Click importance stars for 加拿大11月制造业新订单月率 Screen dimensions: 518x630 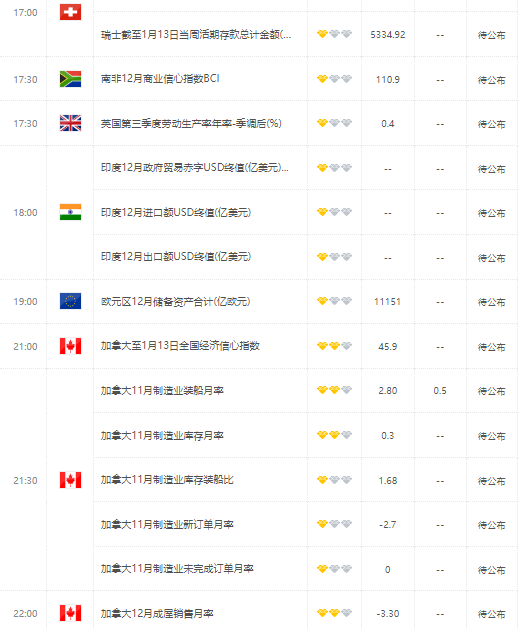pos(334,524)
